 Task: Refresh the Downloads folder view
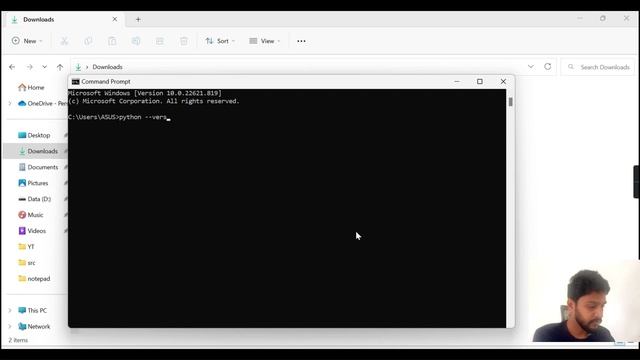(548, 67)
